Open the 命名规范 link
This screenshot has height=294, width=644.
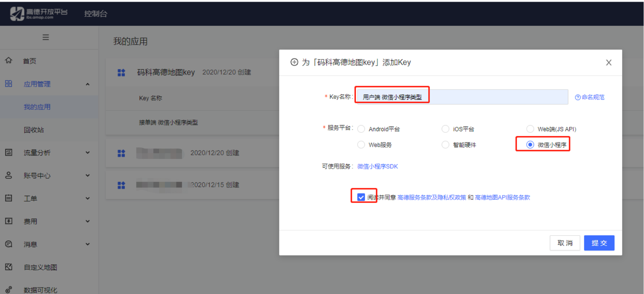pos(593,97)
